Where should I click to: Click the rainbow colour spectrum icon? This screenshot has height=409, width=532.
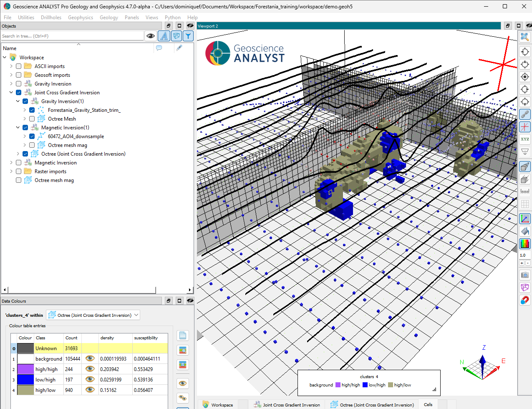point(525,243)
